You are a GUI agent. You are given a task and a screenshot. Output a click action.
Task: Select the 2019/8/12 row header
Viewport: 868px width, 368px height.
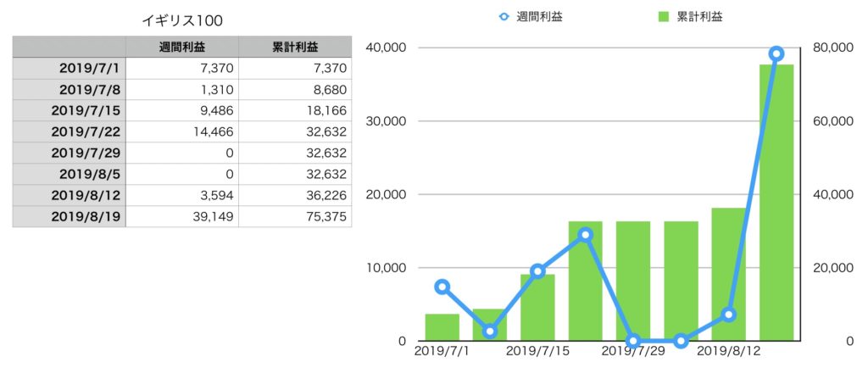point(70,195)
